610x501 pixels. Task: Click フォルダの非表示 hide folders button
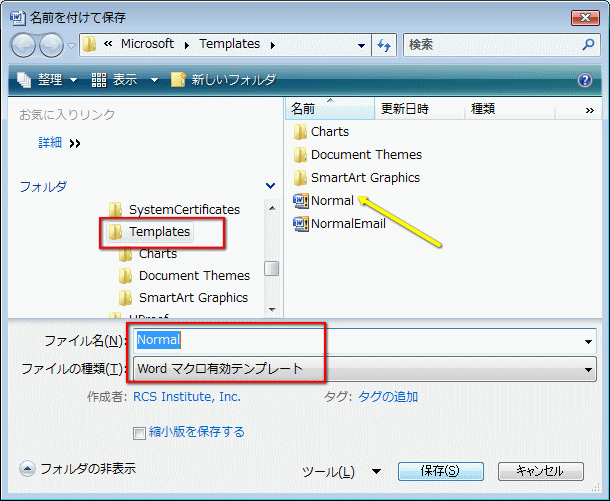click(77, 469)
